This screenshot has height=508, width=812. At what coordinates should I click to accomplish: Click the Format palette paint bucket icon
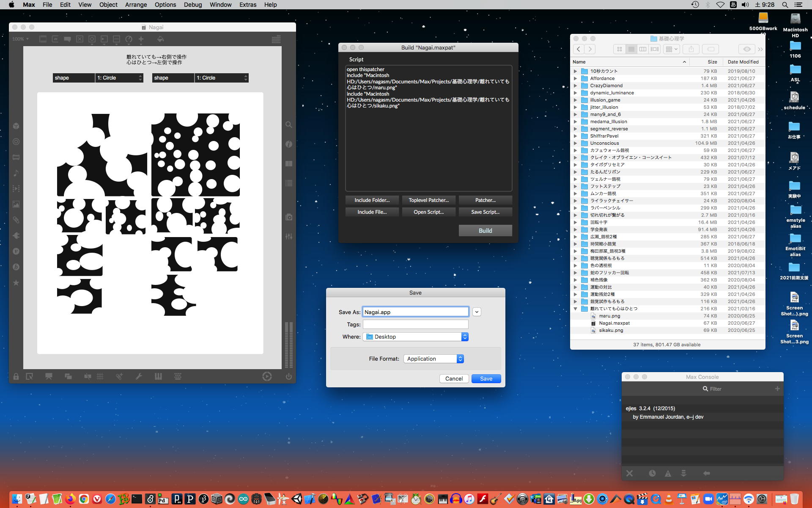160,39
